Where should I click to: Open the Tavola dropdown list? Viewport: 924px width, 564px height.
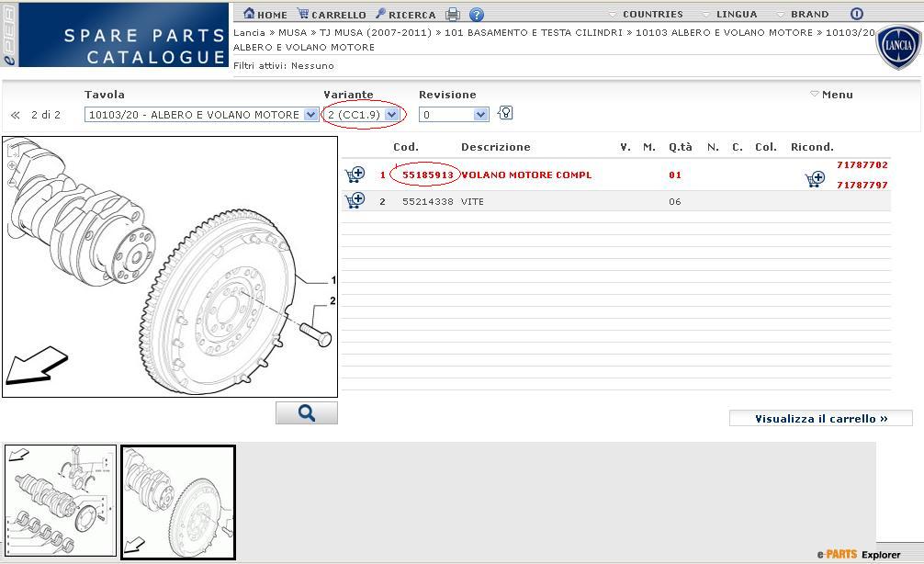(x=310, y=115)
